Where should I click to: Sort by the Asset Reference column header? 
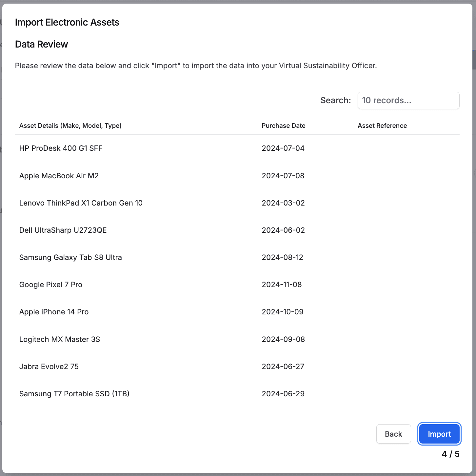click(382, 126)
